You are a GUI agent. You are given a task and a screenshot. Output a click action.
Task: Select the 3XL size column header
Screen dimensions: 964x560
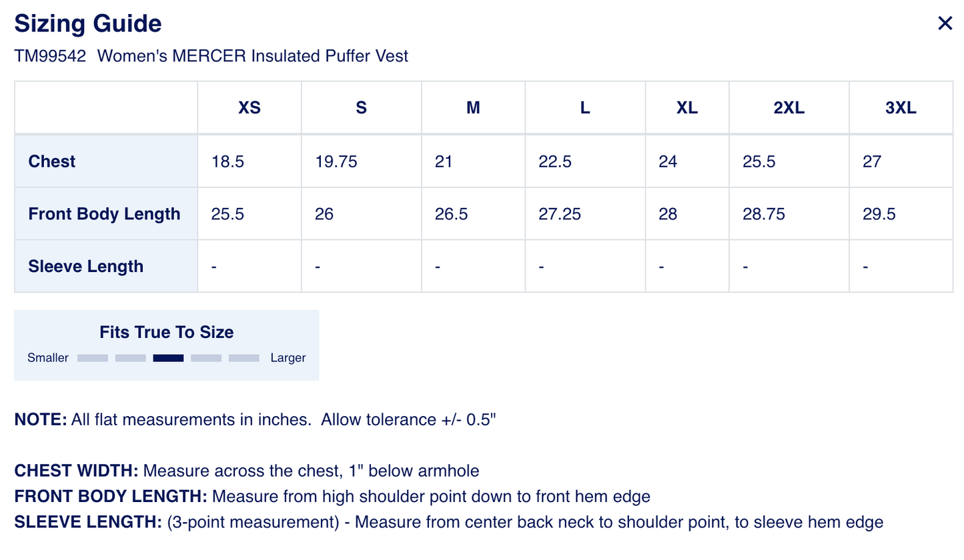901,108
